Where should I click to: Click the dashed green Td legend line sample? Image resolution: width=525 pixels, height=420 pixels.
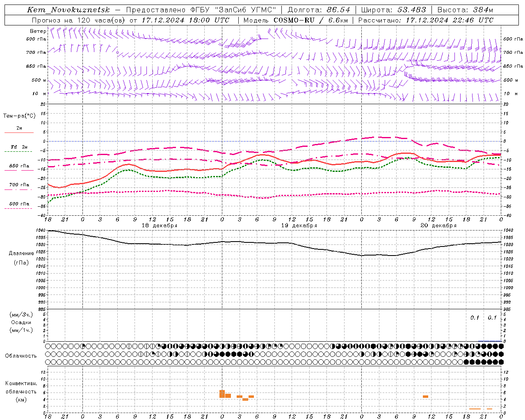pyautogui.click(x=19, y=152)
